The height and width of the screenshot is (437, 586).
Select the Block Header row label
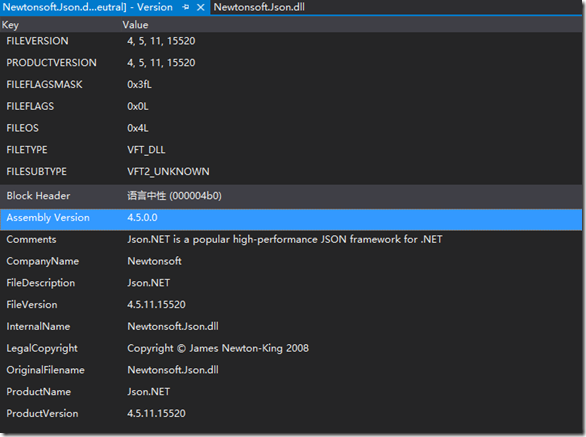pos(38,196)
